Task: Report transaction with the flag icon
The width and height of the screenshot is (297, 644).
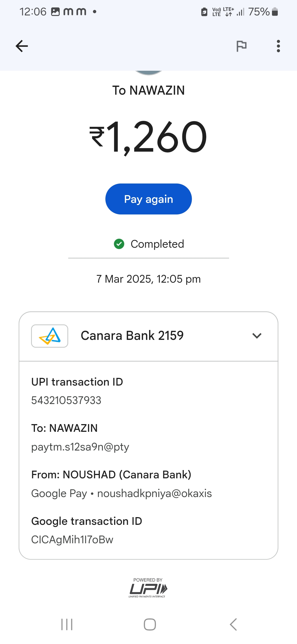Action: click(241, 46)
